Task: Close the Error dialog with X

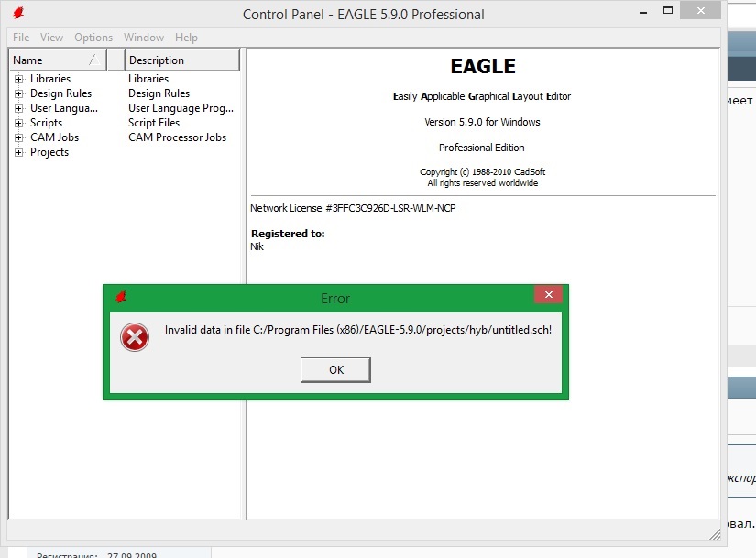Action: 548,295
